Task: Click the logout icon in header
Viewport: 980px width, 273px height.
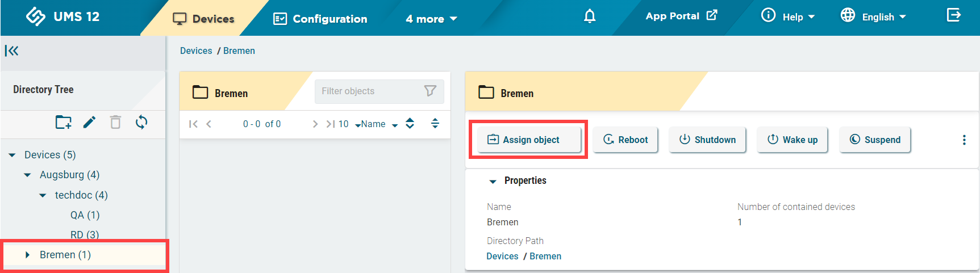Action: [x=953, y=15]
